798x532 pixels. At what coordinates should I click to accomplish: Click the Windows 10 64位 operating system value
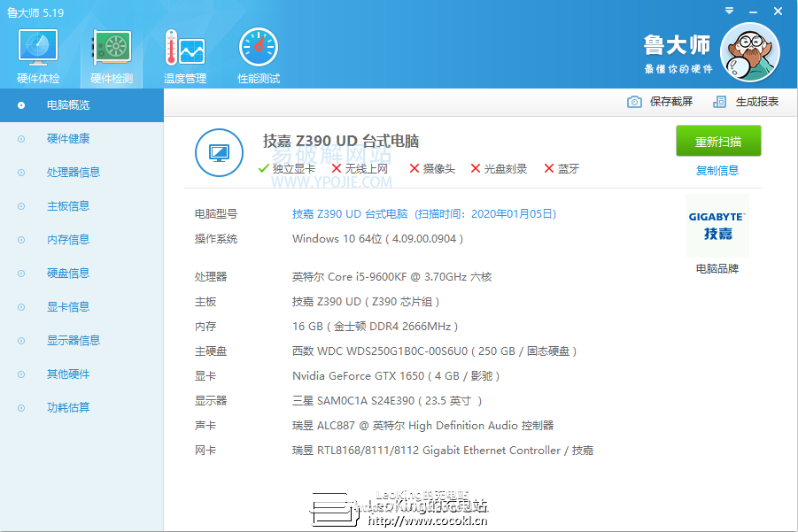pyautogui.click(x=377, y=238)
